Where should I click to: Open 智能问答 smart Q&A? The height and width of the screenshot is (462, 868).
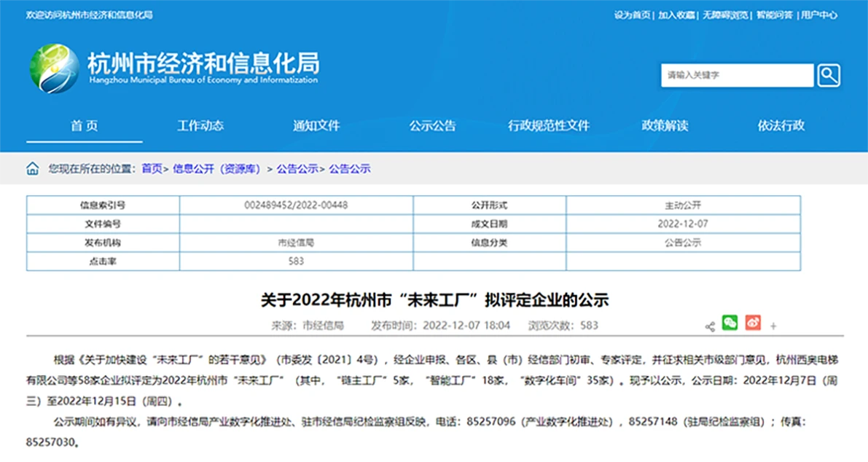point(774,14)
